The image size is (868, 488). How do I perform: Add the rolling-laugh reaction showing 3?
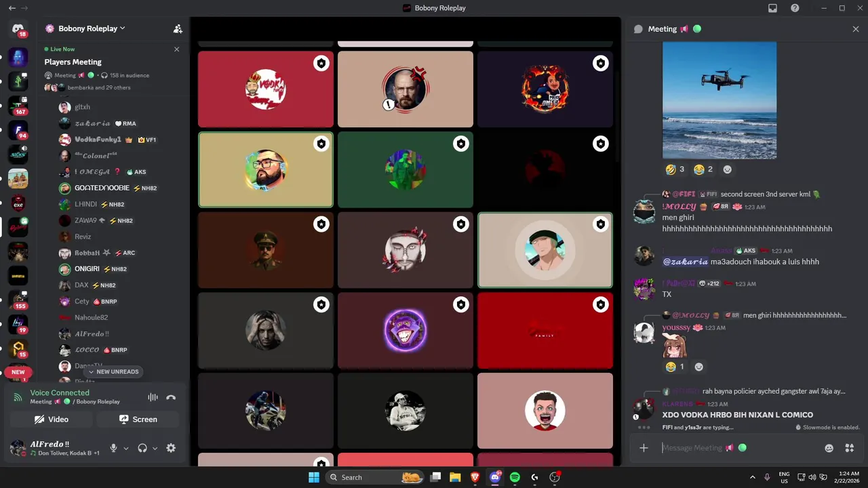pyautogui.click(x=675, y=169)
